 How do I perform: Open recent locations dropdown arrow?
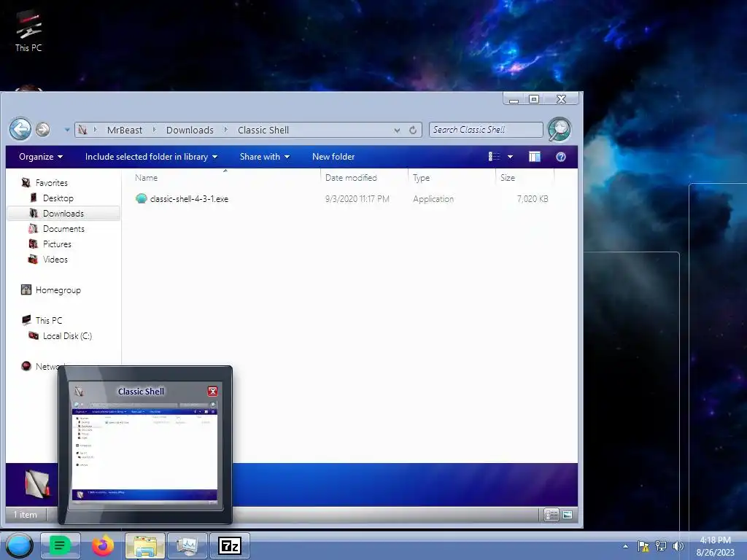tap(67, 130)
